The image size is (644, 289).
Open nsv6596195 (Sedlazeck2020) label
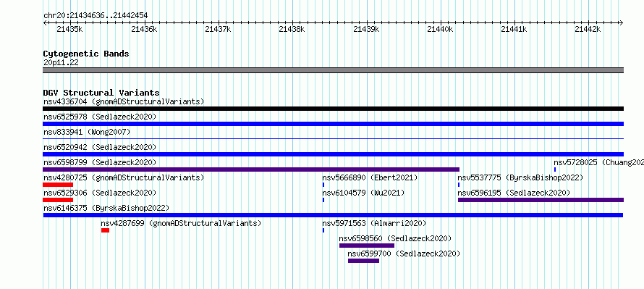click(x=514, y=193)
